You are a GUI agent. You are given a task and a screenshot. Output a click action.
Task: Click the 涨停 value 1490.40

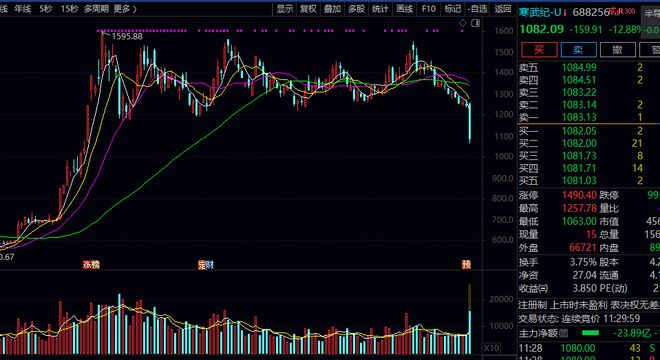point(579,195)
